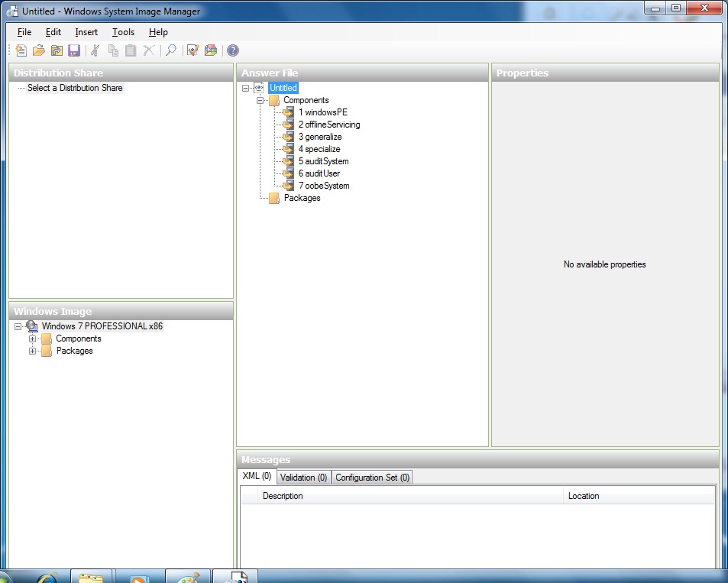Open an existing answer file

(x=38, y=50)
